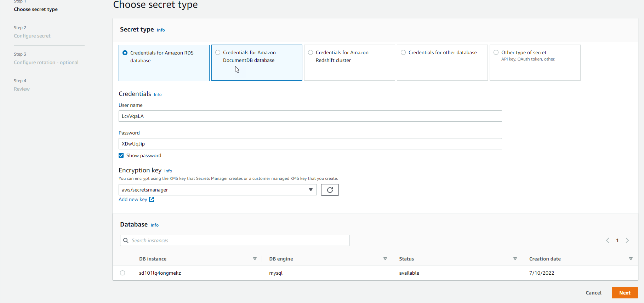Screen dimensions: 644x303
Task: Click the User name input field
Action: [x=310, y=116]
